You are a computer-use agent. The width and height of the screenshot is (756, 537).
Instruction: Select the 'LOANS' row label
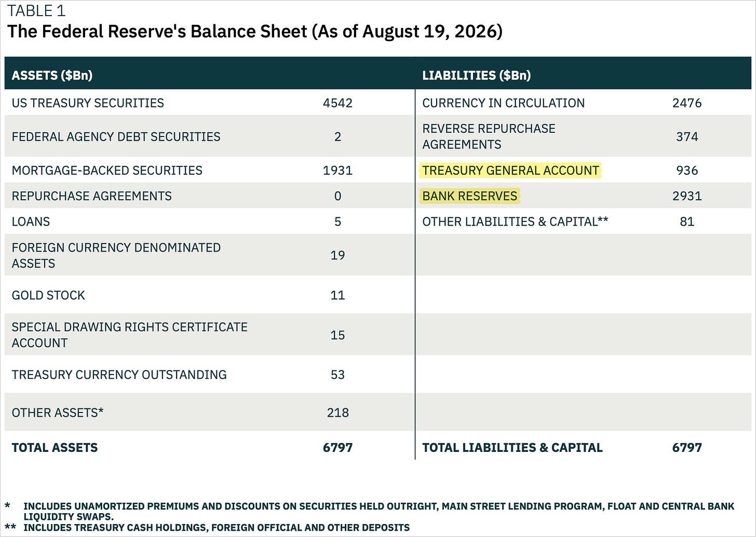[31, 222]
